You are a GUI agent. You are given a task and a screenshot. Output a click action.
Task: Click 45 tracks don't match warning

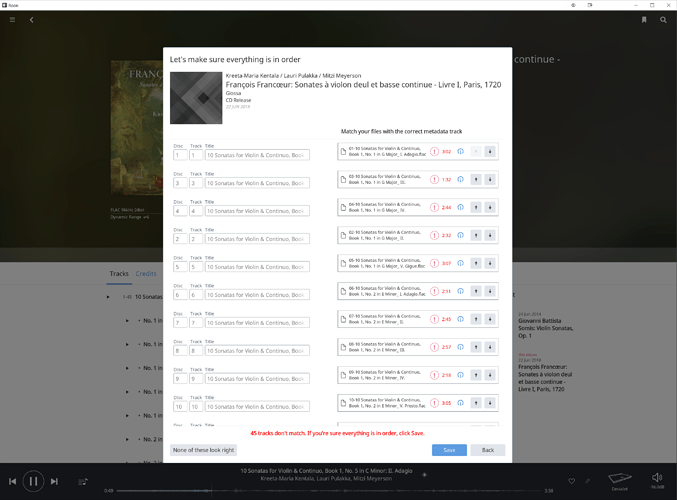[x=337, y=433]
